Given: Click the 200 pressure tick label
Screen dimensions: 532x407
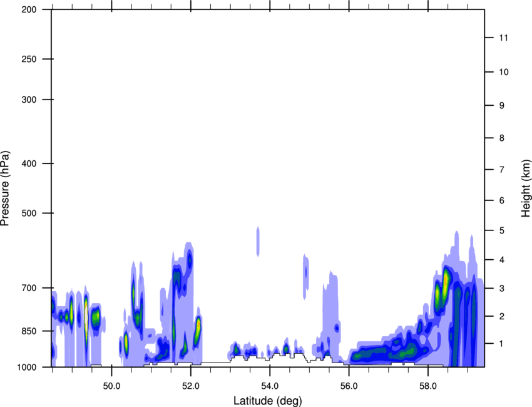Looking at the screenshot, I should [x=29, y=10].
